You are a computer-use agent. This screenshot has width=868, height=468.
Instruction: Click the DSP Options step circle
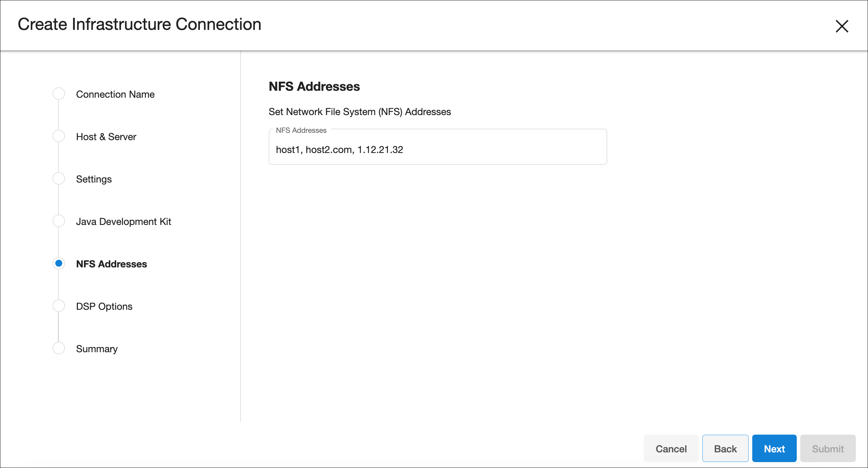point(59,306)
